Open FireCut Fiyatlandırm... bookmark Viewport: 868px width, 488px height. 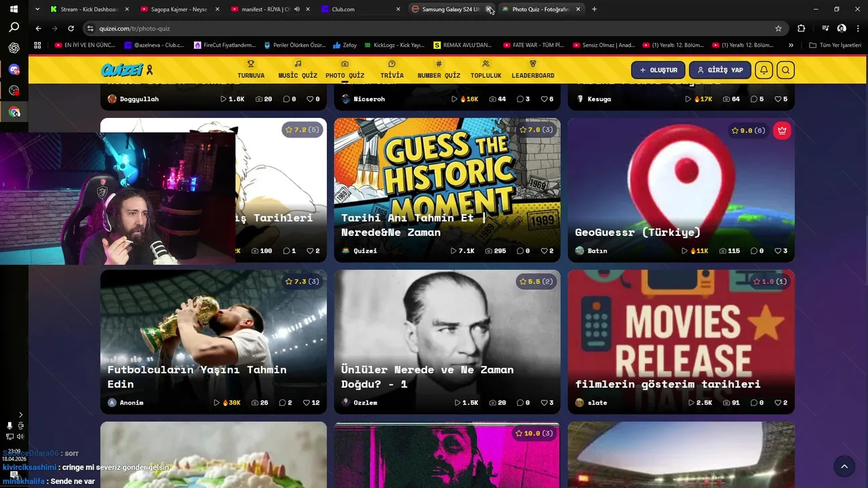pos(224,45)
